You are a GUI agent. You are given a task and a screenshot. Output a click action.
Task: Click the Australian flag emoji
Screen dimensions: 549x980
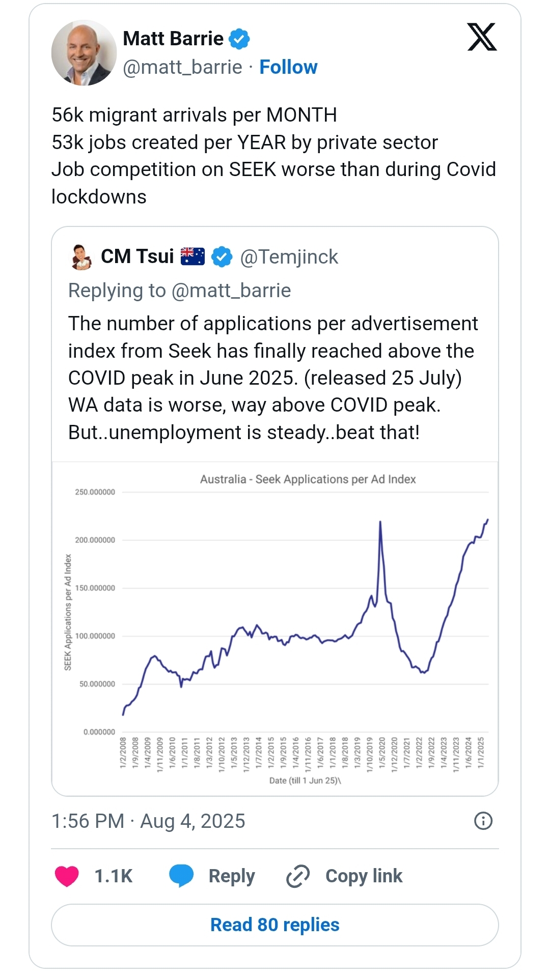193,256
